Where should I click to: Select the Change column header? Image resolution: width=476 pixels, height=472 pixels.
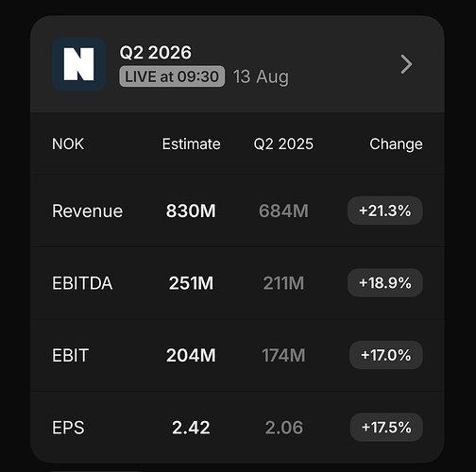(396, 144)
